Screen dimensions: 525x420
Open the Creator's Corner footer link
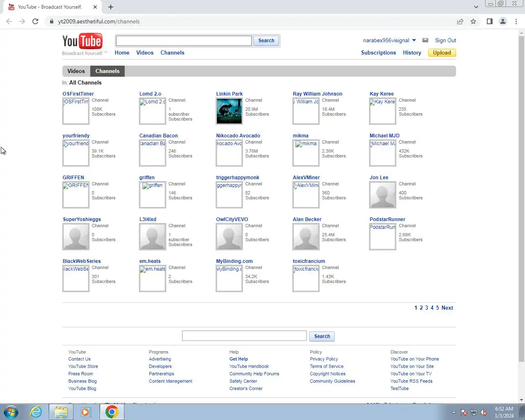tap(246, 388)
